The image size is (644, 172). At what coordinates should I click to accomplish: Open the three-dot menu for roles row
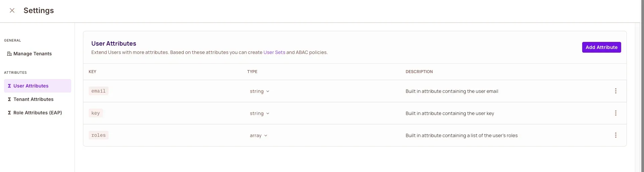pyautogui.click(x=615, y=135)
